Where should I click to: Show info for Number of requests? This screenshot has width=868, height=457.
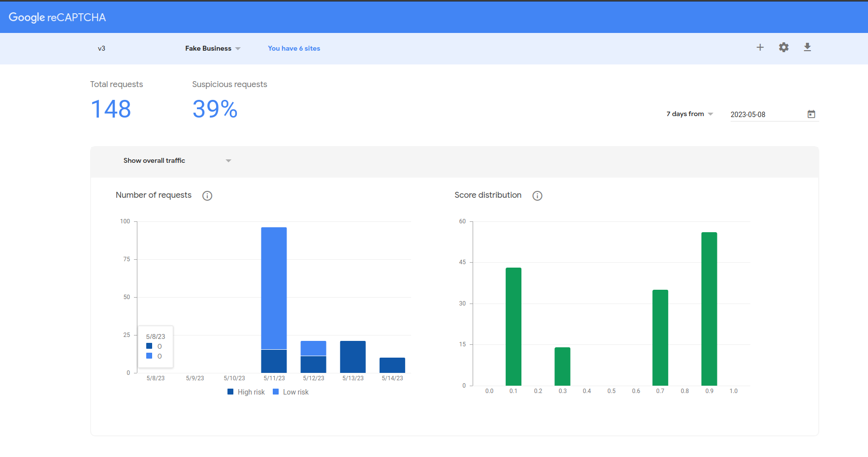click(207, 196)
